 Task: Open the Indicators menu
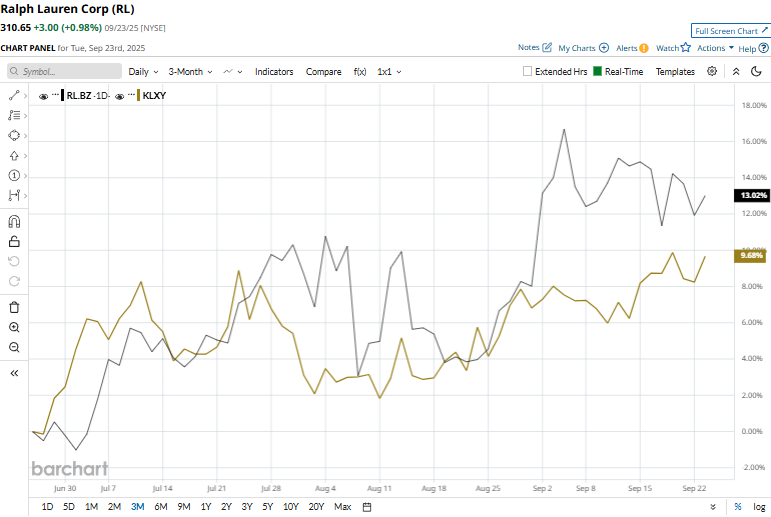pyautogui.click(x=274, y=72)
